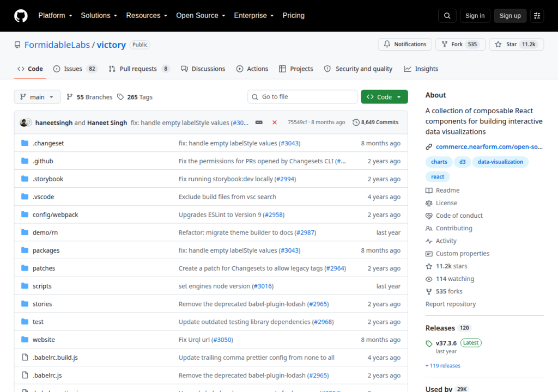Open the search magnifier in header

pyautogui.click(x=447, y=16)
